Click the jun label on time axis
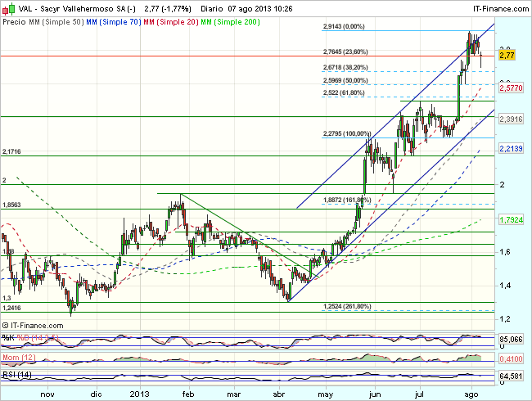This screenshot has width=532, height=401. point(376,393)
